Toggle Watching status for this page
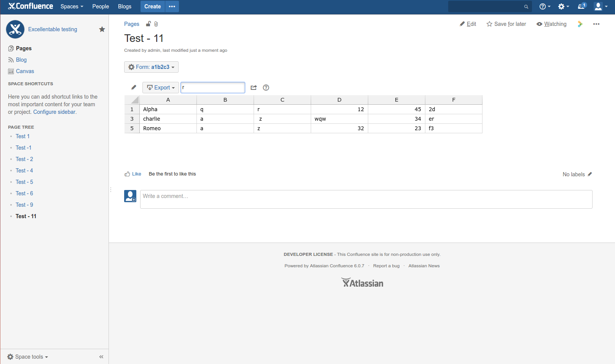This screenshot has height=364, width=615. click(x=551, y=24)
